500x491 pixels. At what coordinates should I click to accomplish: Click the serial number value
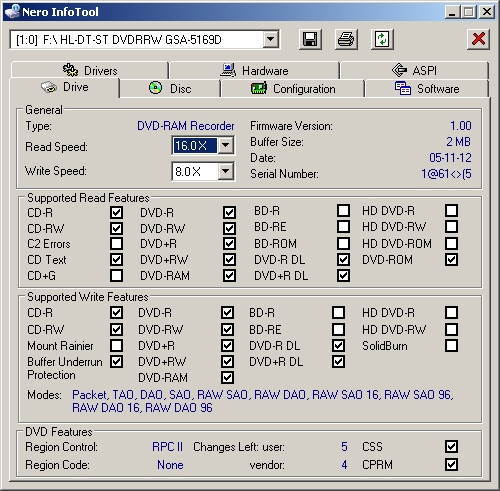(446, 174)
